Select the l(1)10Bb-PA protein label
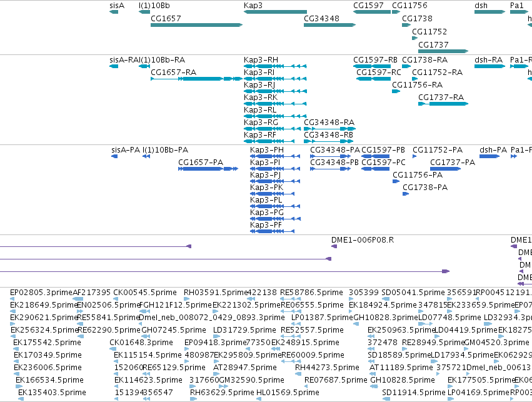 [166, 150]
